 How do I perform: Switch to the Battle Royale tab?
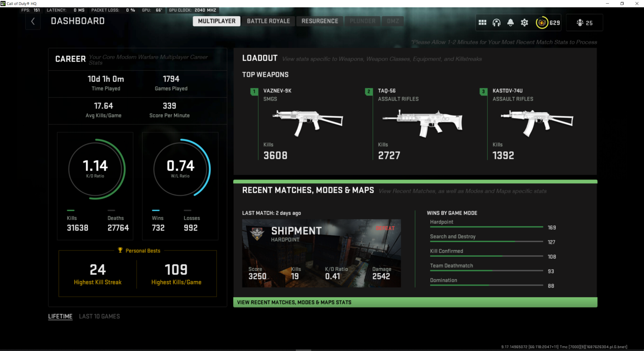[x=268, y=21]
